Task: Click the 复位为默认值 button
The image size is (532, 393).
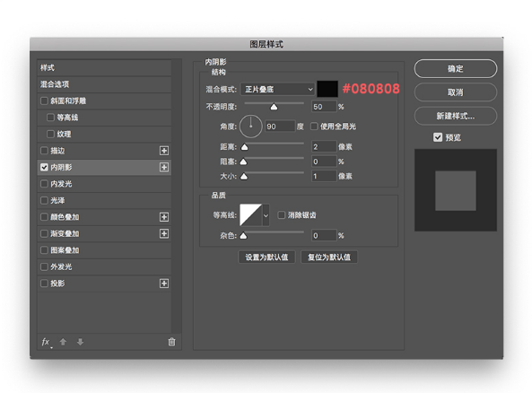Action: point(329,258)
